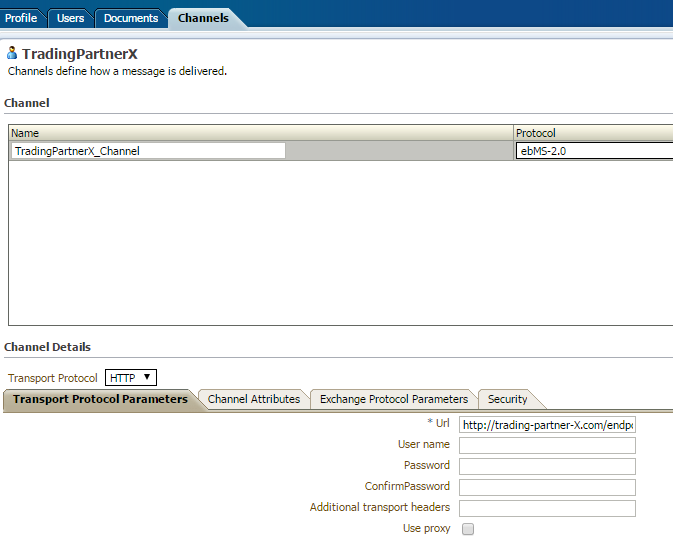This screenshot has height=553, width=673.
Task: Click the Password field
Action: coord(547,466)
